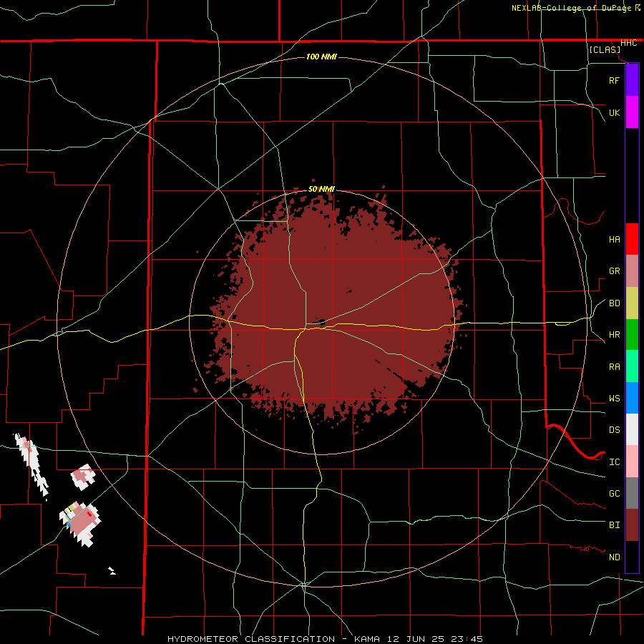This screenshot has height=644, width=644.
Task: Click the brown BI legend swatch
Action: (632, 525)
